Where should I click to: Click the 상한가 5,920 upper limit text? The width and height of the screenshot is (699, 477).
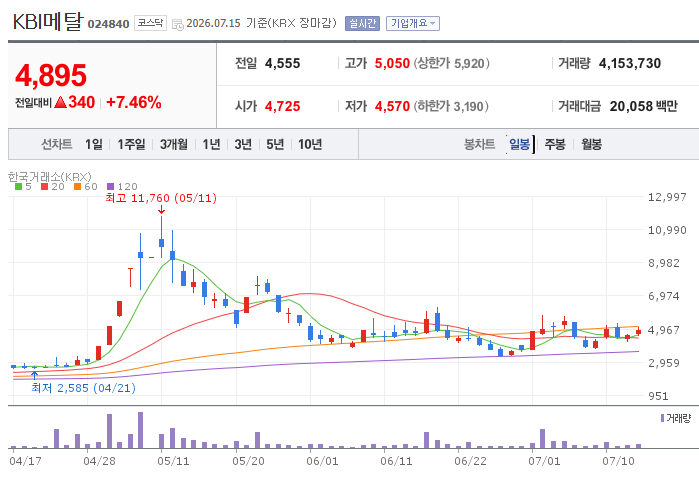(x=451, y=63)
